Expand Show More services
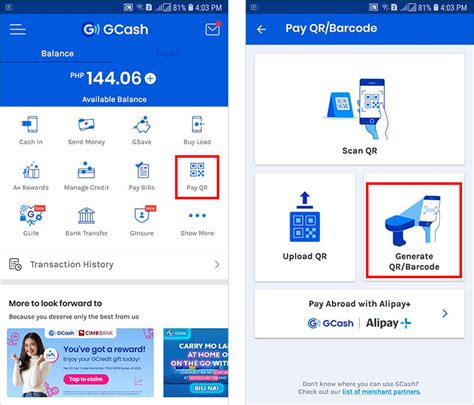 (x=197, y=223)
